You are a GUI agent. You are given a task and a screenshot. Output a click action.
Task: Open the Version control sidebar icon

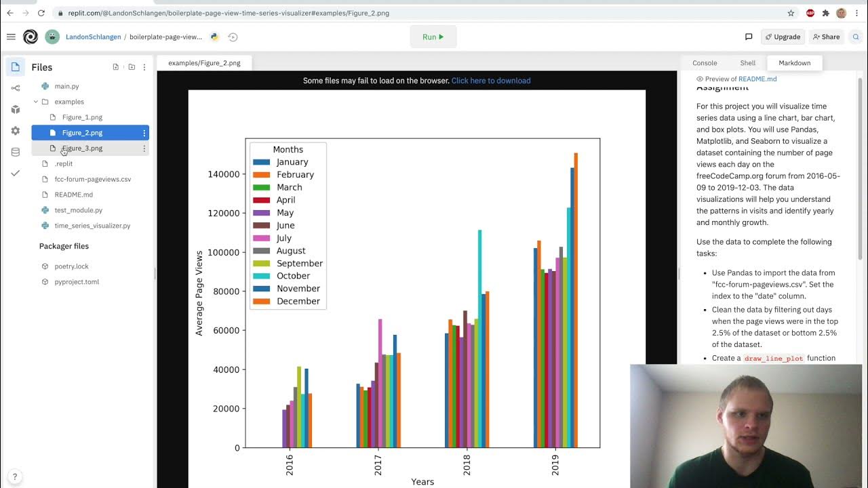point(16,88)
